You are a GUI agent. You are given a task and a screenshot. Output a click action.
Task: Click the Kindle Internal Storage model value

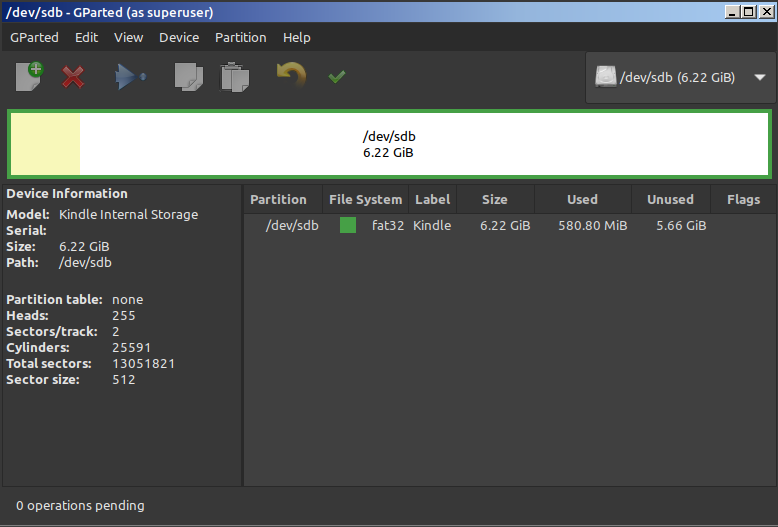(129, 214)
